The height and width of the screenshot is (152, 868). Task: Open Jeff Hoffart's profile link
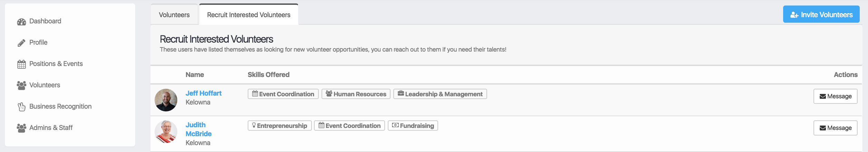[x=204, y=93]
